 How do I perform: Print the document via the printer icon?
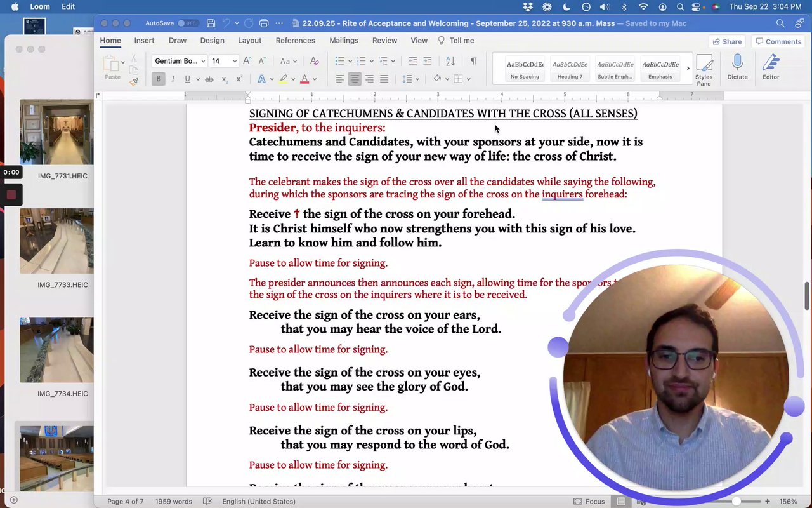(x=264, y=23)
